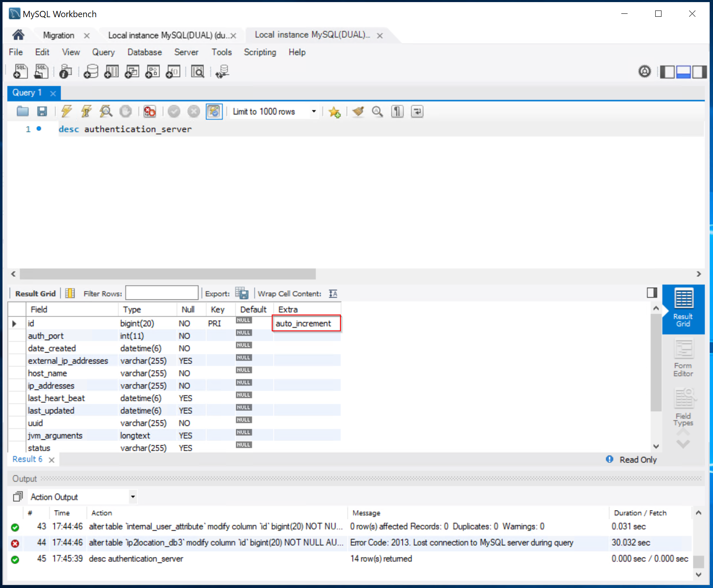Export recordset using the Export icon
Screen dimensions: 713x588
tap(242, 293)
